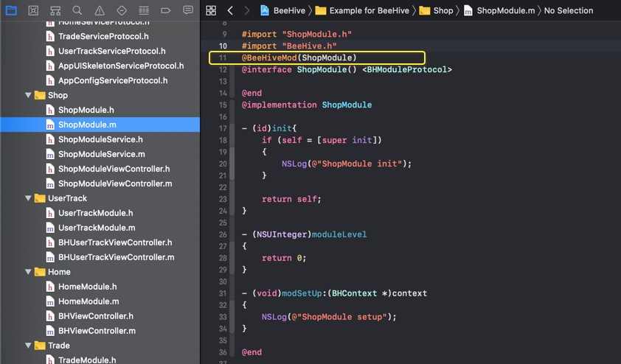This screenshot has height=364, width=621.
Task: Click the #import "ShopModule.h" line
Action: [x=296, y=34]
